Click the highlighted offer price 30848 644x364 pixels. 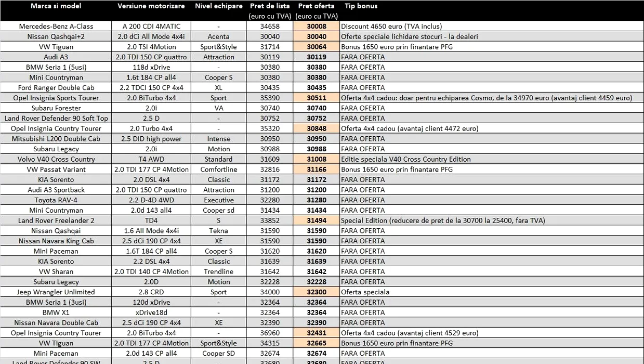point(317,128)
